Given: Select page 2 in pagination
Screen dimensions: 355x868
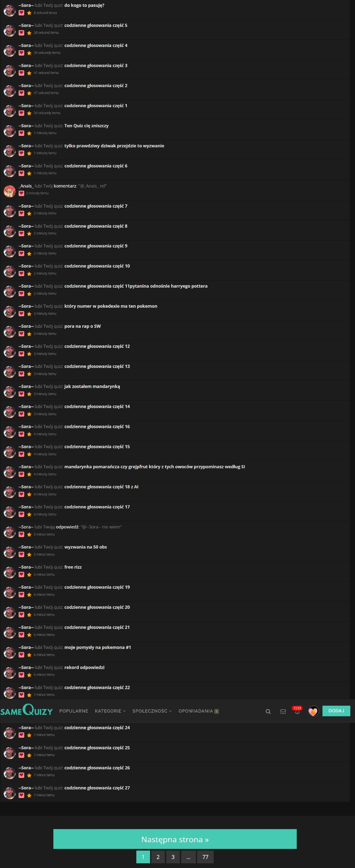Looking at the screenshot, I should (x=158, y=857).
